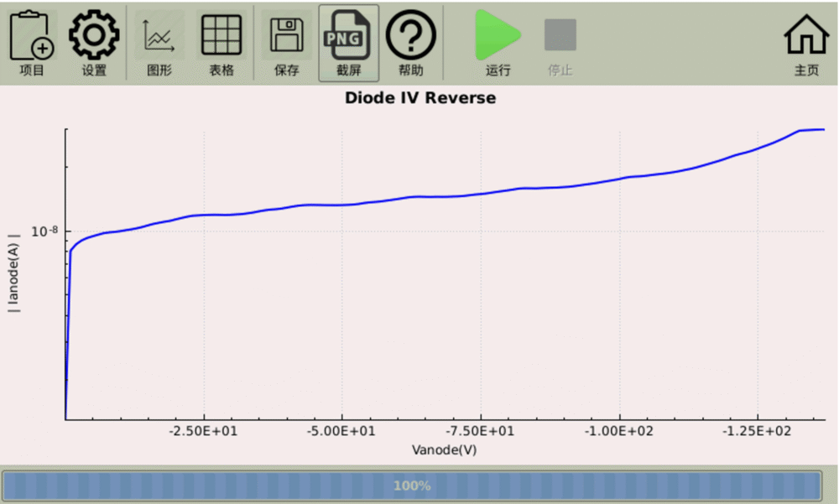Capture screen with 截屏 PNG icon
Image resolution: width=839 pixels, height=504 pixels.
pos(348,43)
